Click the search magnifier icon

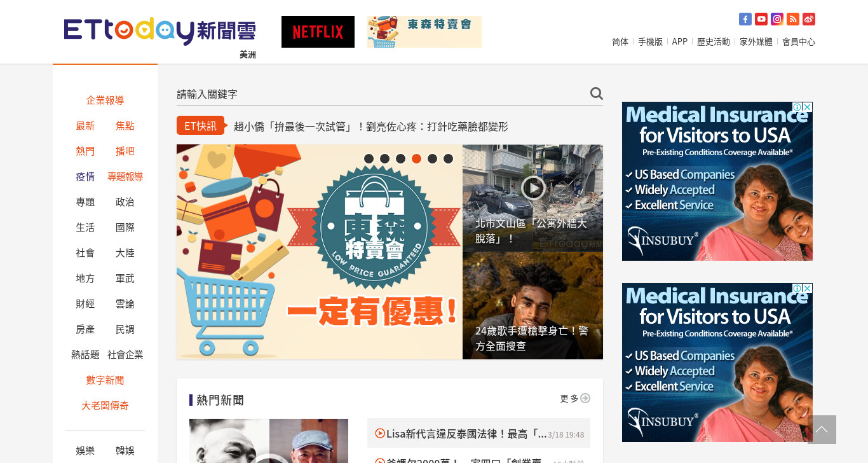pyautogui.click(x=596, y=93)
